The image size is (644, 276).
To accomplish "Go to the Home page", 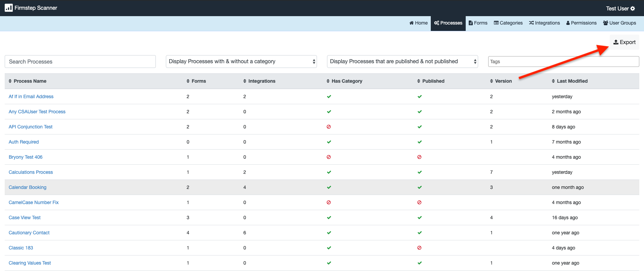I will pos(418,23).
